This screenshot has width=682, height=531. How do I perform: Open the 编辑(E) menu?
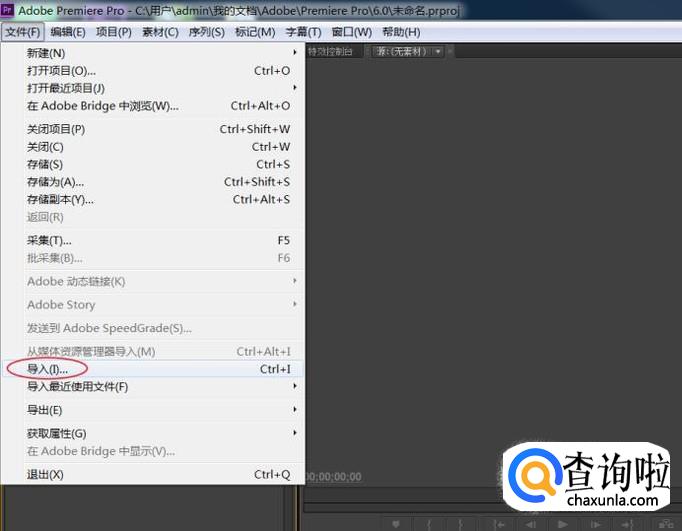(68, 32)
